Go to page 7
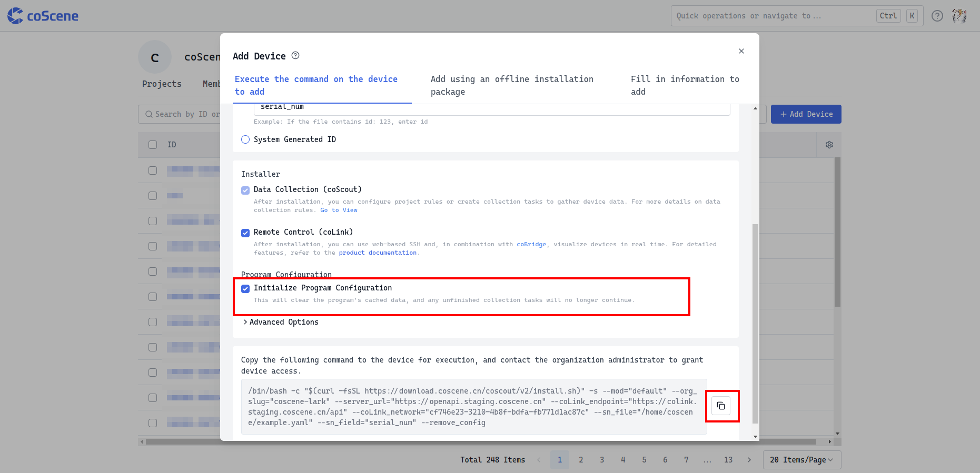The width and height of the screenshot is (980, 473). click(x=686, y=460)
